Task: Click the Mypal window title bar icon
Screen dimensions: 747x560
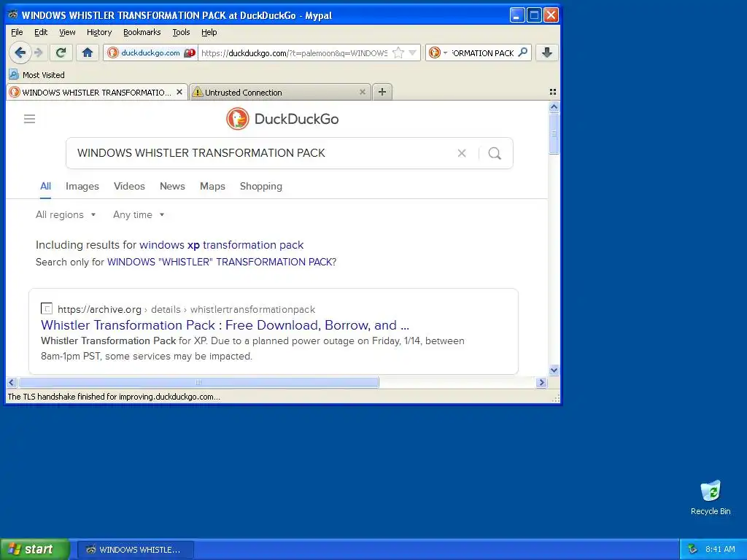Action: coord(13,15)
